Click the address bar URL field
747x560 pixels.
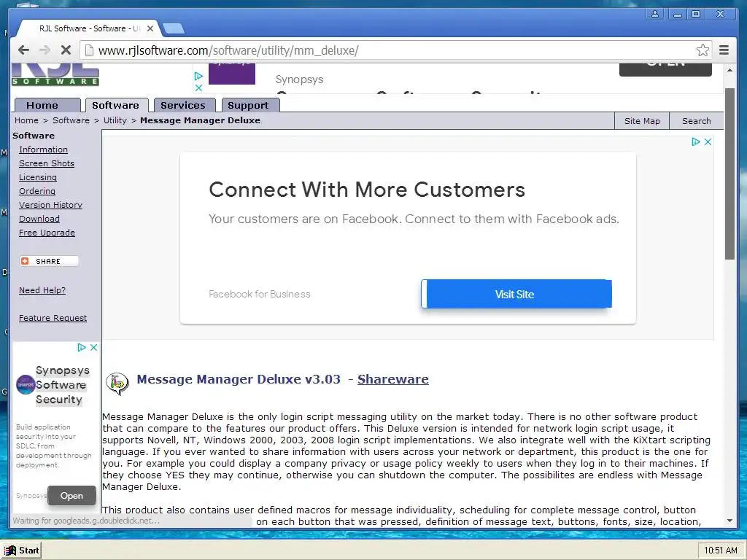tap(395, 50)
